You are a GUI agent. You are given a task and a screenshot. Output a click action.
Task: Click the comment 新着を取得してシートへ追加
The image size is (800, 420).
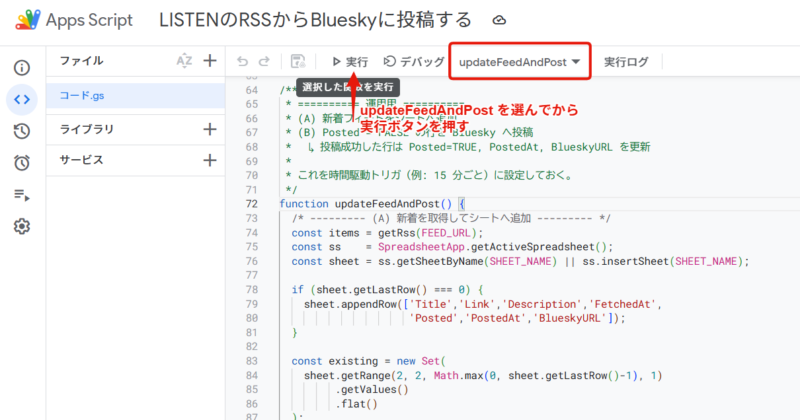[452, 218]
